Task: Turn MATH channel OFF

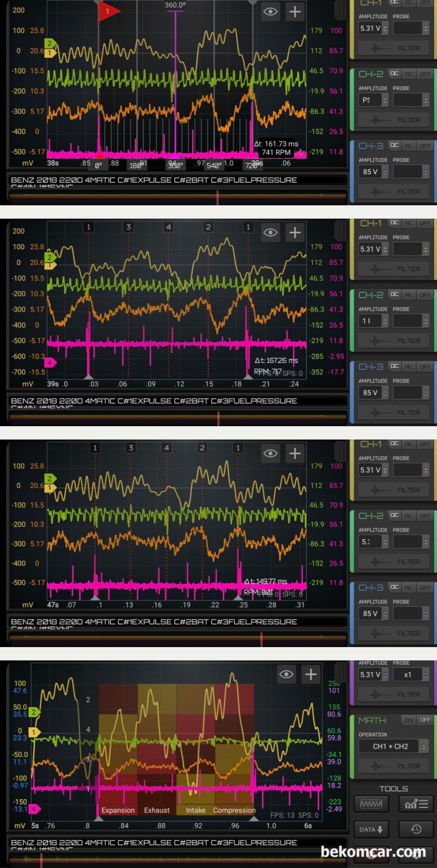Action: (425, 720)
